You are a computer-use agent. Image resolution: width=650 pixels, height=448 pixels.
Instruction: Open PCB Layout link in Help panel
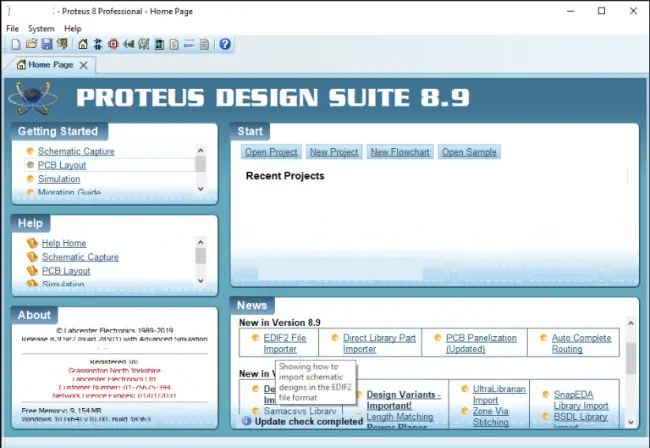click(66, 271)
